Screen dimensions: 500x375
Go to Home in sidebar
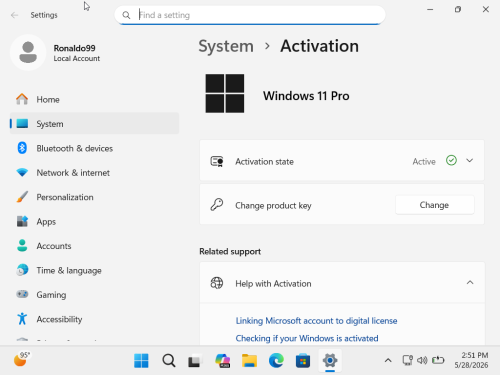click(94, 99)
